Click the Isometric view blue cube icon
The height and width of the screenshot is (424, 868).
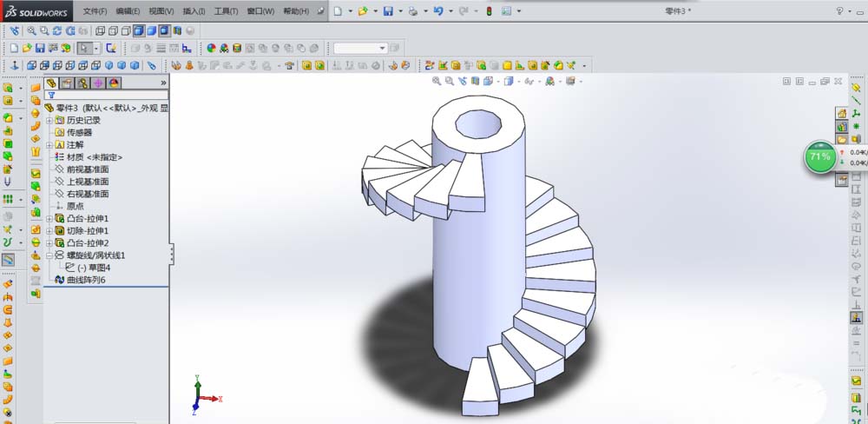pos(109,65)
